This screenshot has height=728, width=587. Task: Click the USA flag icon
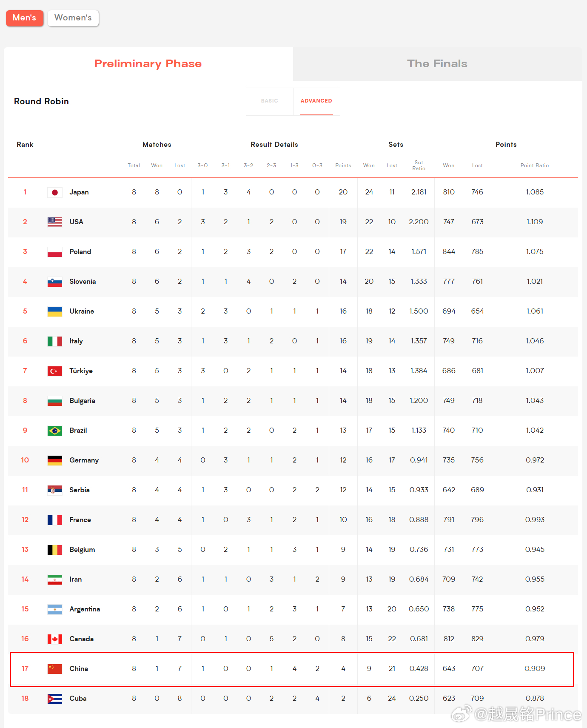tap(55, 222)
